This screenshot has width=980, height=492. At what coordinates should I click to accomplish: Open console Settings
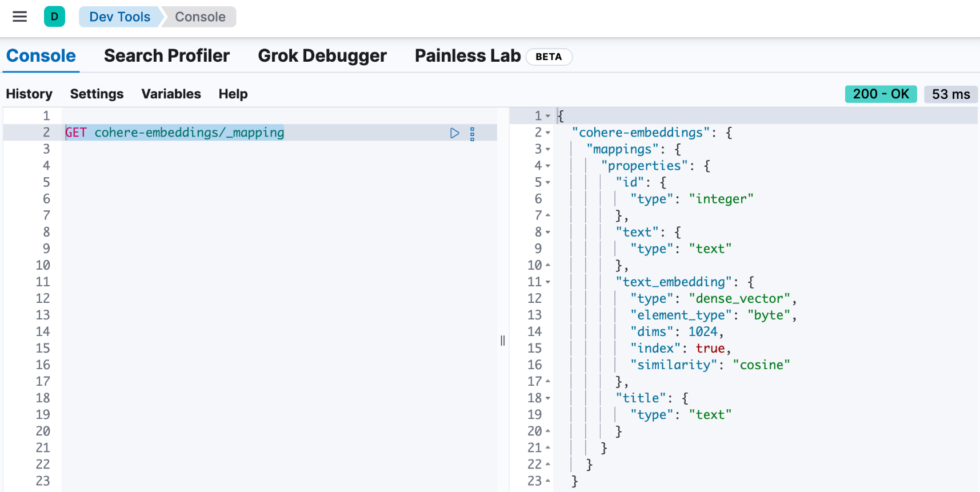[97, 94]
